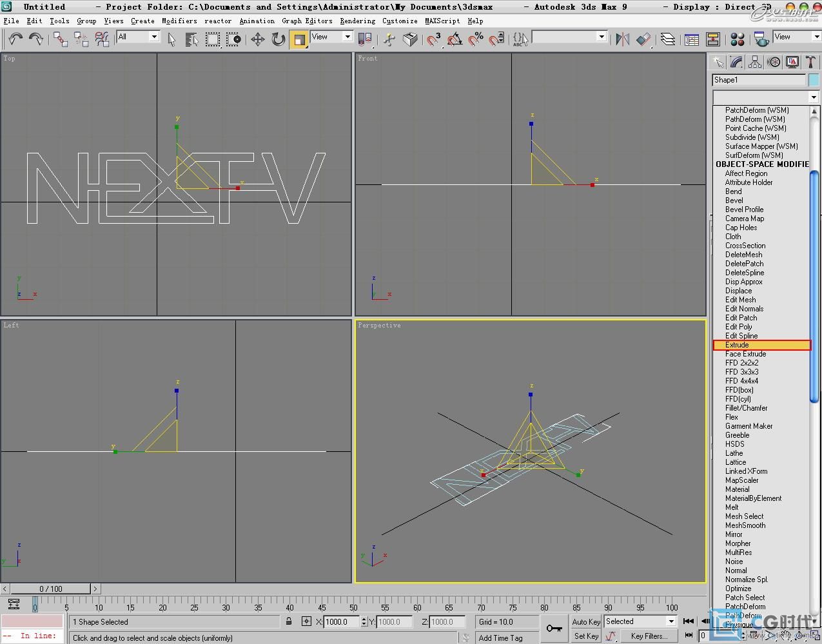Choose the Lathe modifier from list
The image size is (822, 644).
pyautogui.click(x=734, y=453)
